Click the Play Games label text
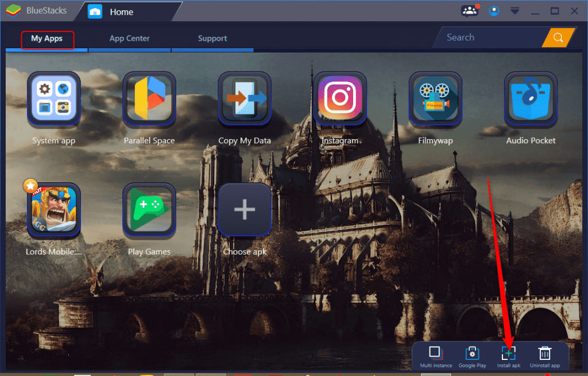The height and width of the screenshot is (376, 588). click(x=149, y=252)
